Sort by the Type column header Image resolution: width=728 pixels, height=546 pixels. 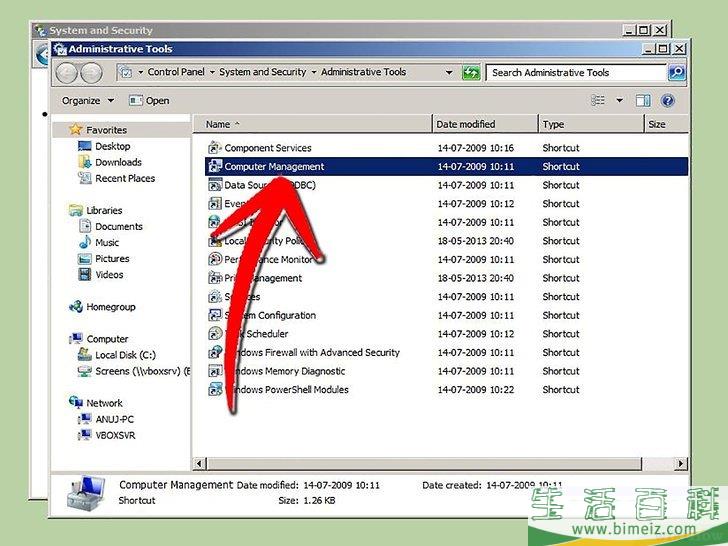pyautogui.click(x=592, y=124)
